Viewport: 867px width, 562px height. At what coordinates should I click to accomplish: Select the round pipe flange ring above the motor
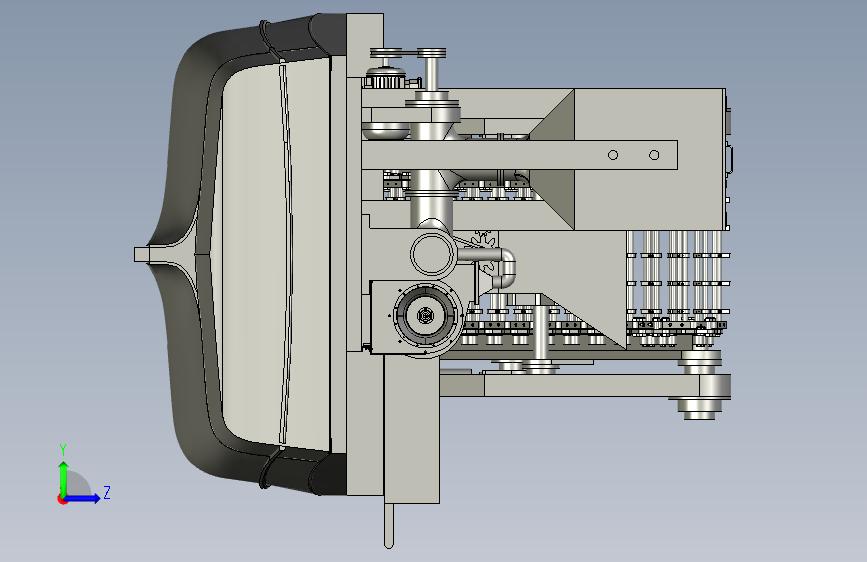click(433, 254)
